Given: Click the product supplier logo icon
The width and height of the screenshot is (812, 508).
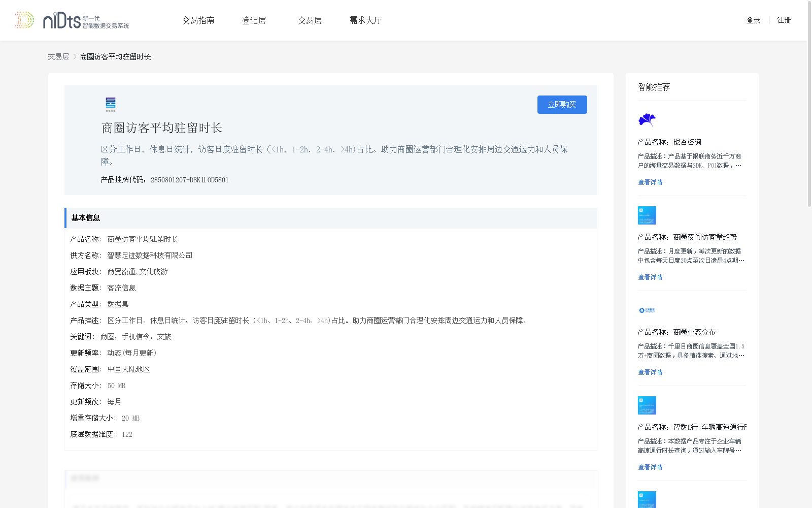Looking at the screenshot, I should tap(111, 104).
